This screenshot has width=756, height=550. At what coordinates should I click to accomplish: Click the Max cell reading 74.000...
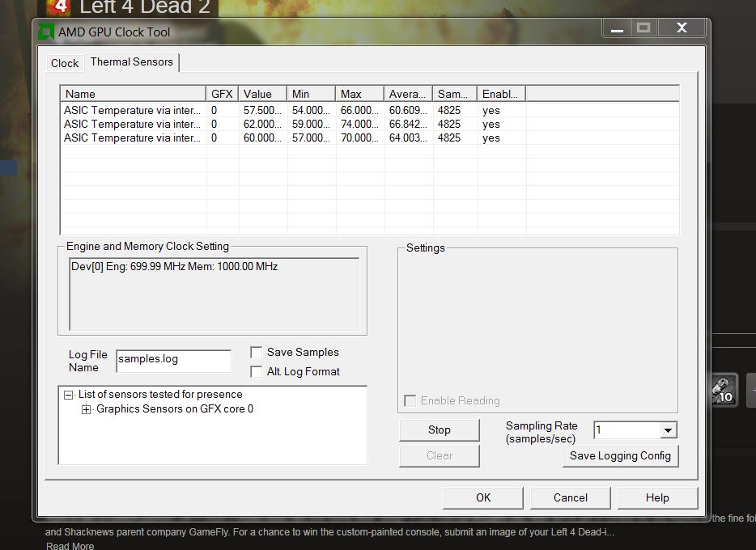click(359, 125)
